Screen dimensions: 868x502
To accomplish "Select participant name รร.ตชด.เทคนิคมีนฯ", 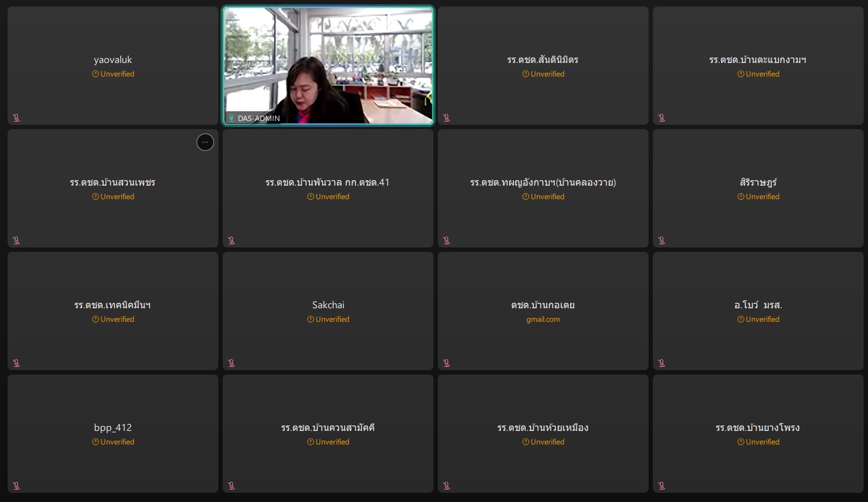I will (x=113, y=305).
